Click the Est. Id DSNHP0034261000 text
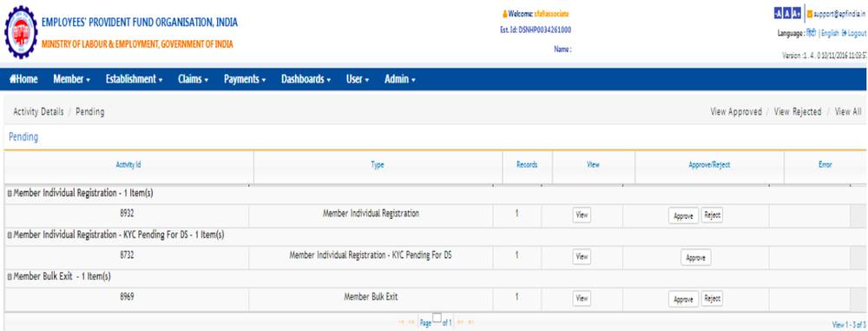This screenshot has width=868, height=331. 536,30
